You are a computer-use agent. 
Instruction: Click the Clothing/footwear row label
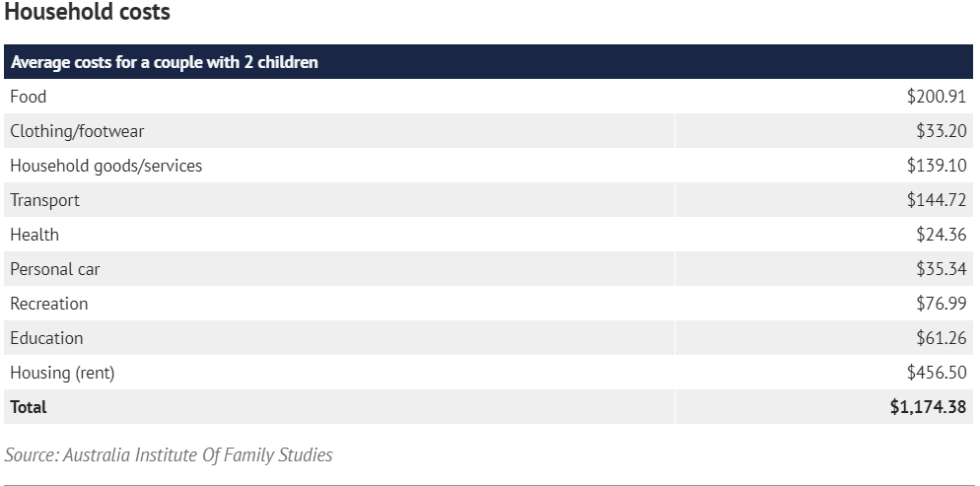pos(77,131)
